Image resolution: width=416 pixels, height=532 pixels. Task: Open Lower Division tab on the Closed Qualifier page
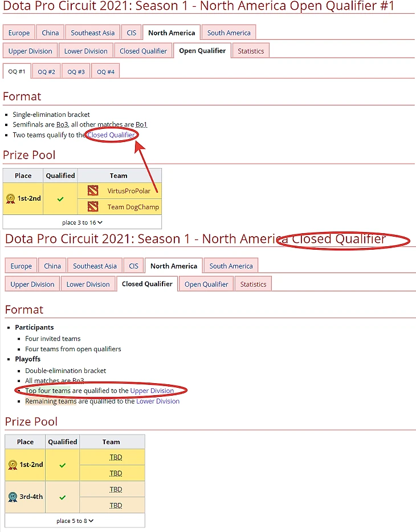pyautogui.click(x=88, y=284)
